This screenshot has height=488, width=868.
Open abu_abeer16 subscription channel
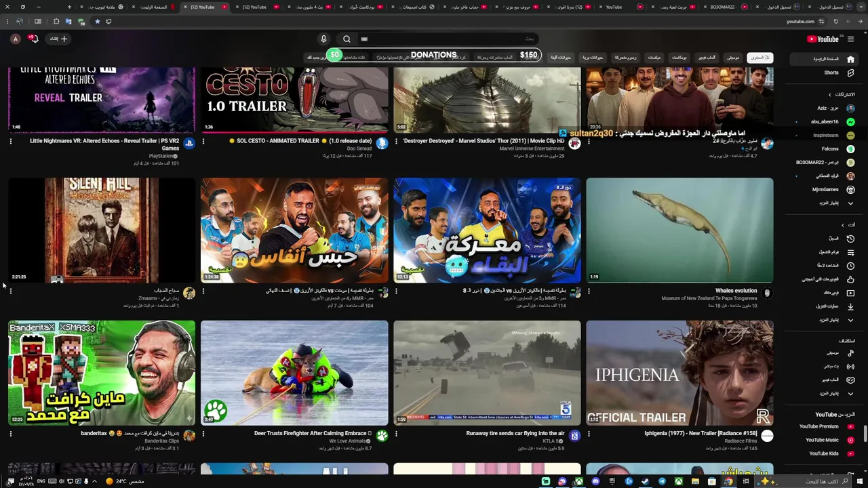pyautogui.click(x=825, y=122)
